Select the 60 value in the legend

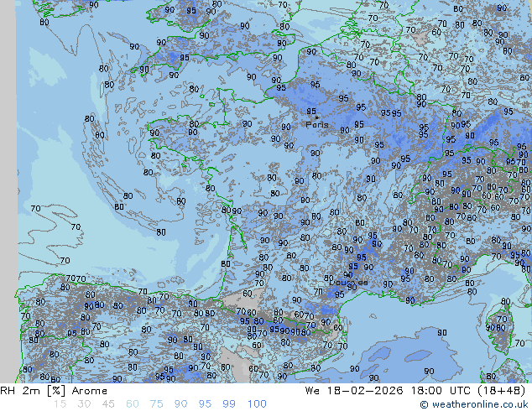(133, 404)
